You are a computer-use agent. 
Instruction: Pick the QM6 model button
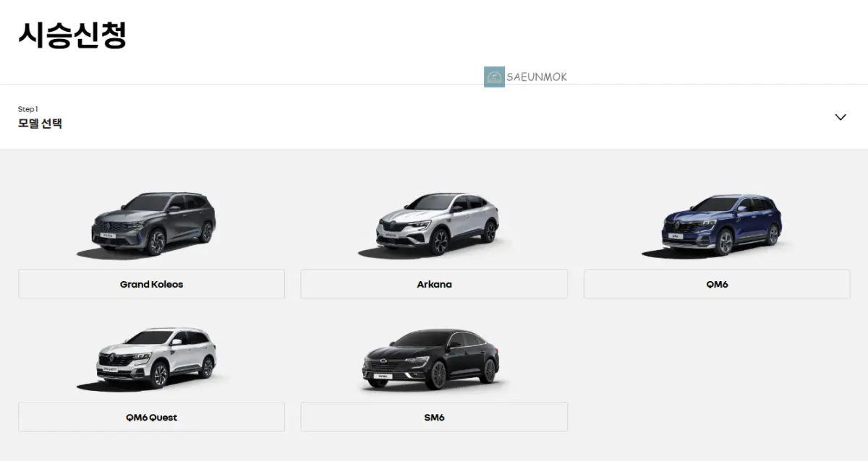717,284
